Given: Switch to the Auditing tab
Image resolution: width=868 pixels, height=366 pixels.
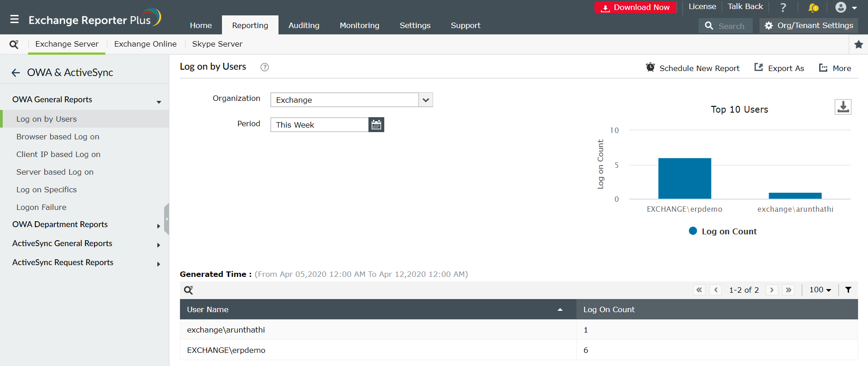Looking at the screenshot, I should click(304, 25).
